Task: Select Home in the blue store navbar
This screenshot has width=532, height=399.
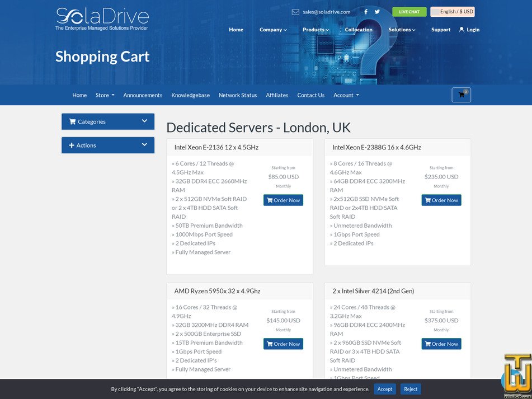Action: click(x=79, y=95)
